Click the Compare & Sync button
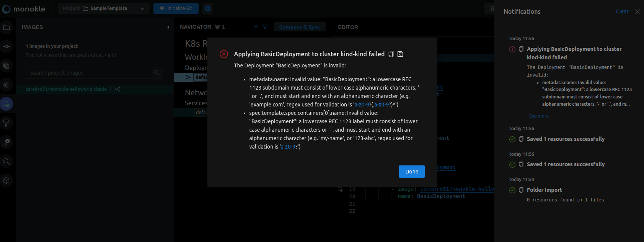 click(300, 27)
